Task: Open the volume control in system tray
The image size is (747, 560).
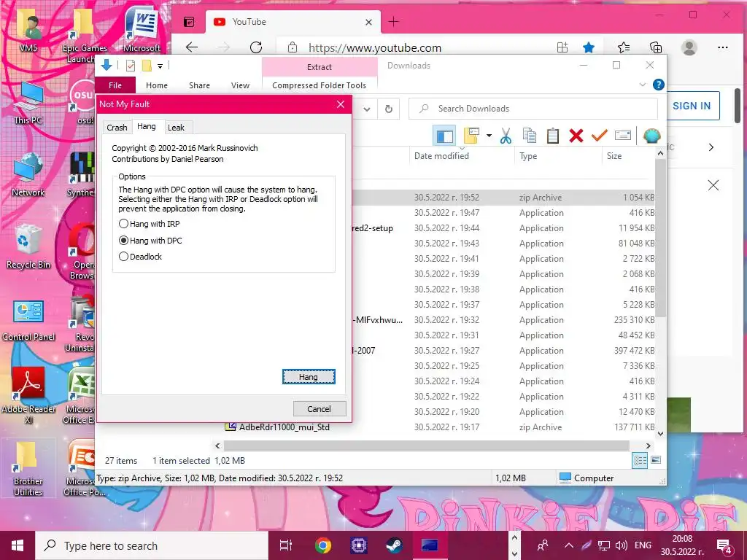Action: [621, 545]
